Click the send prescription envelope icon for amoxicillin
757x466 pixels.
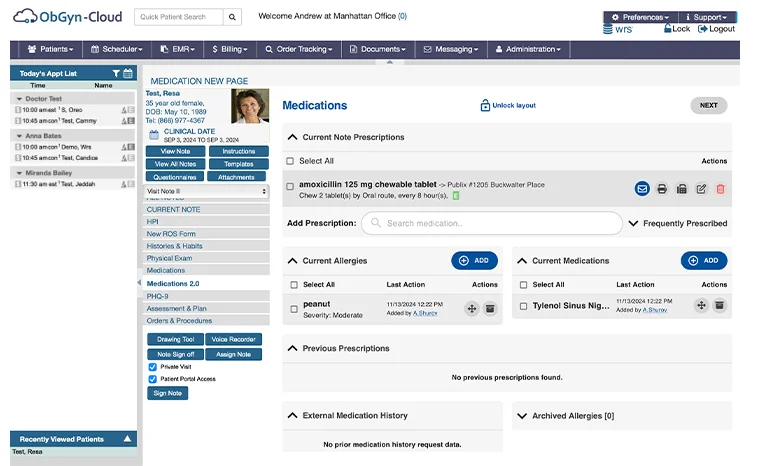tap(642, 188)
